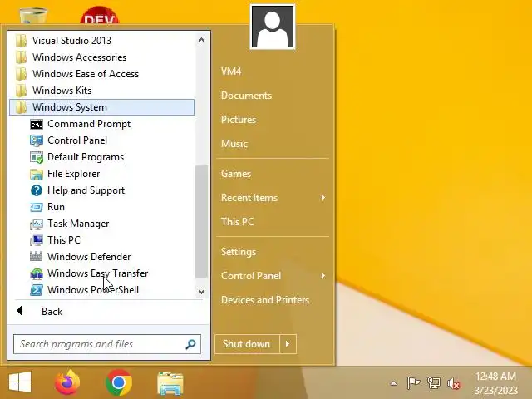532x399 pixels.
Task: Open Music from start menu
Action: coord(234,144)
